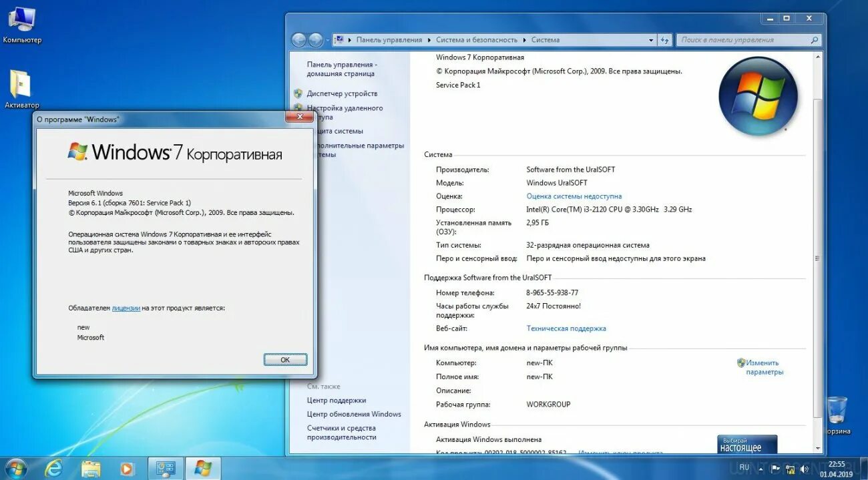868x480 pixels.
Task: Click the search magnifier icon
Action: pos(814,40)
